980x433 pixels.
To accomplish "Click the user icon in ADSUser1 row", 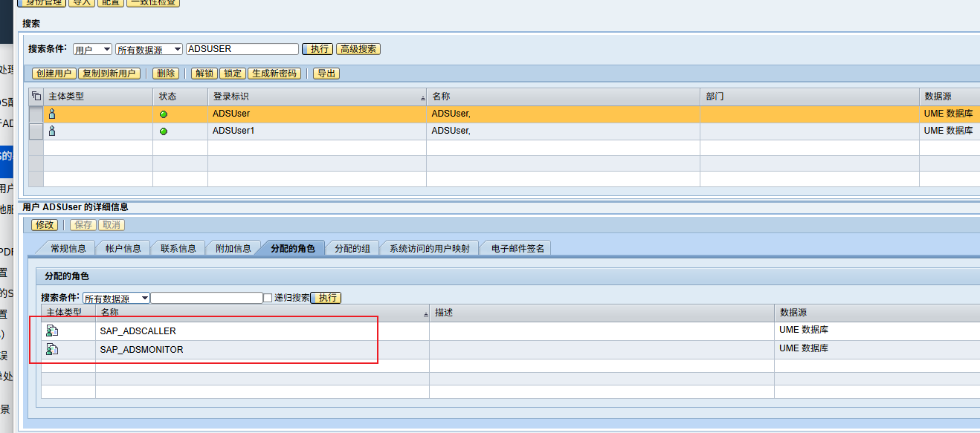I will coord(52,131).
